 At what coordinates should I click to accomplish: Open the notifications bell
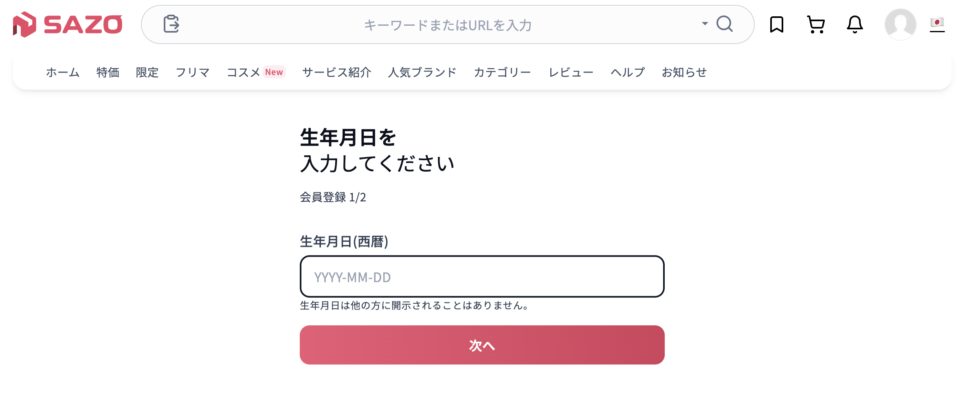[855, 24]
